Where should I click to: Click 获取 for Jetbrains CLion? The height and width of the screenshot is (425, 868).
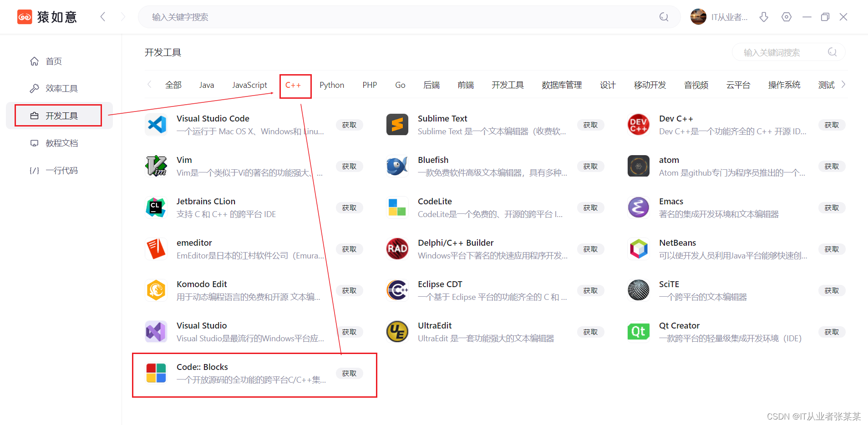(349, 207)
